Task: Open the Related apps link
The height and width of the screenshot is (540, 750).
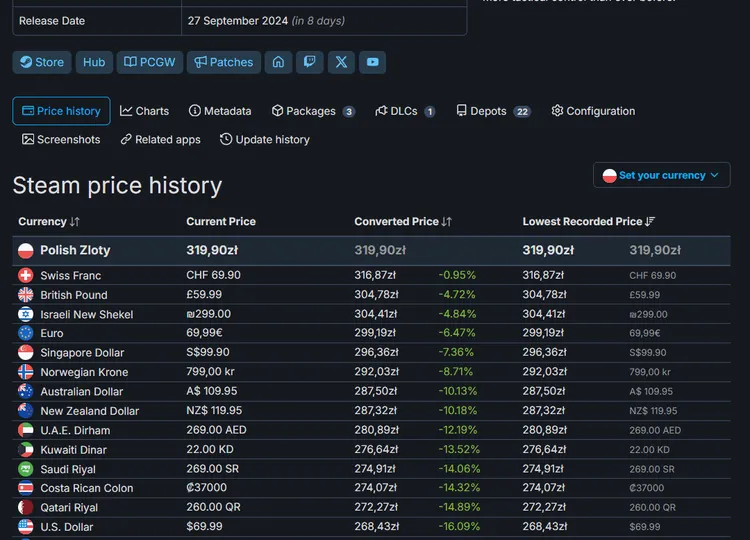Action: click(160, 140)
